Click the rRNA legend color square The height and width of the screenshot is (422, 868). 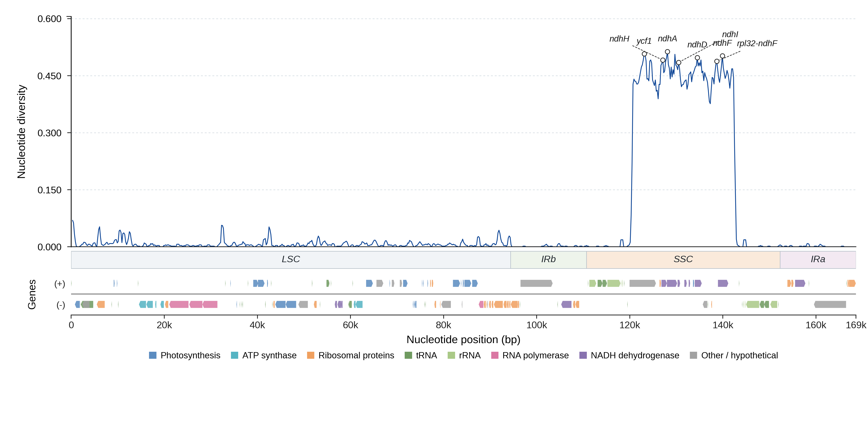pyautogui.click(x=451, y=355)
